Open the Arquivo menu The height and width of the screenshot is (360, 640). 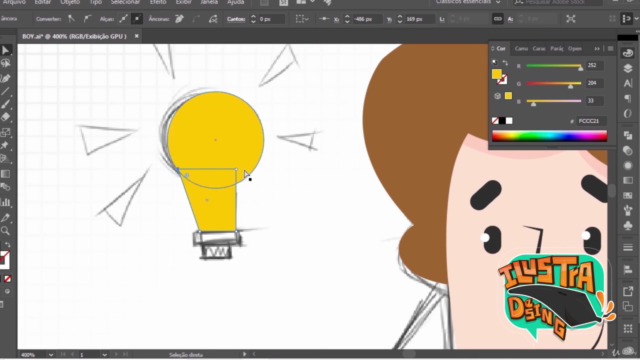pyautogui.click(x=14, y=2)
